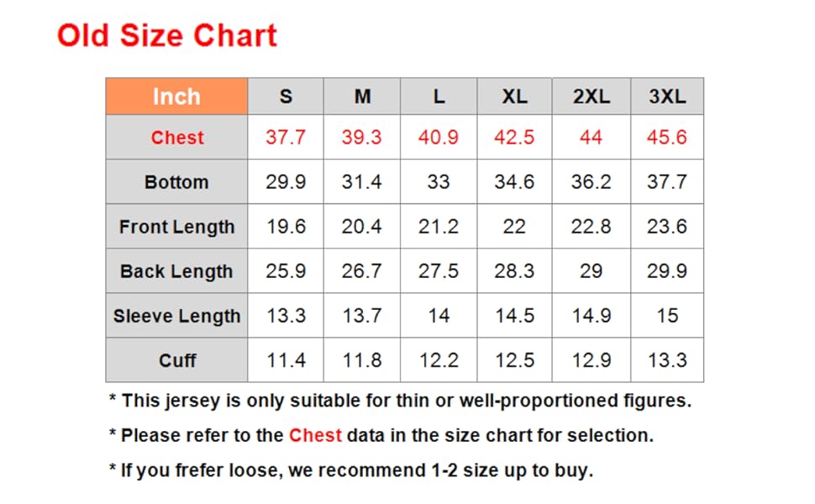
Task: Click Bottom value 33 for size L
Action: pos(439,182)
